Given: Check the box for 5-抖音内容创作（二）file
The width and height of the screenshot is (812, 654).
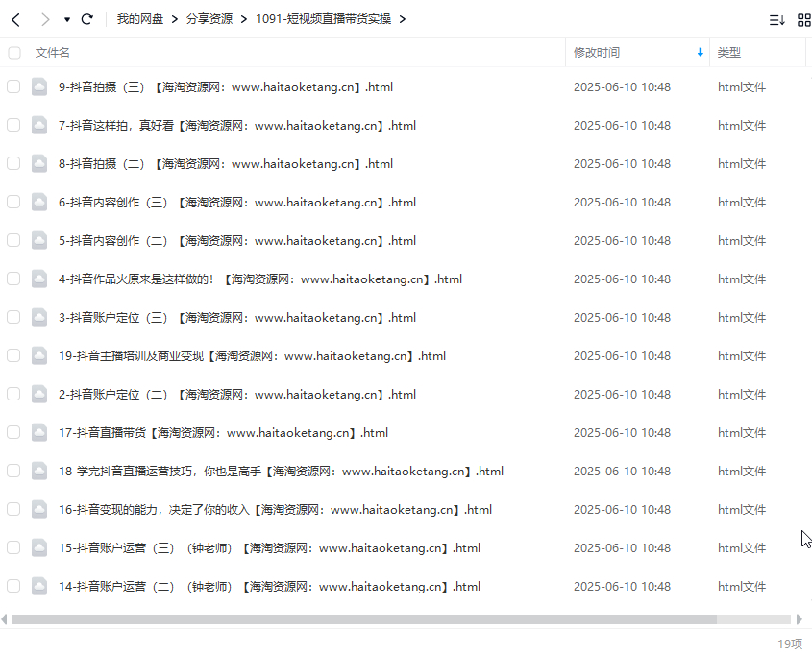Looking at the screenshot, I should (x=13, y=240).
